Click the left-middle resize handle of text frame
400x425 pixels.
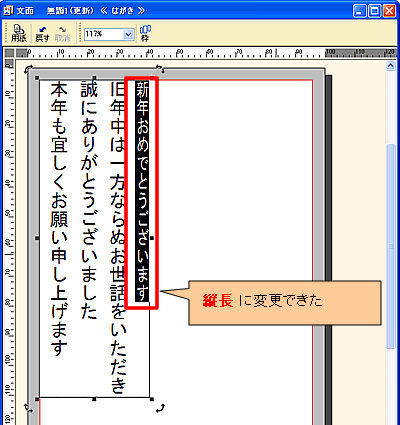click(37, 238)
